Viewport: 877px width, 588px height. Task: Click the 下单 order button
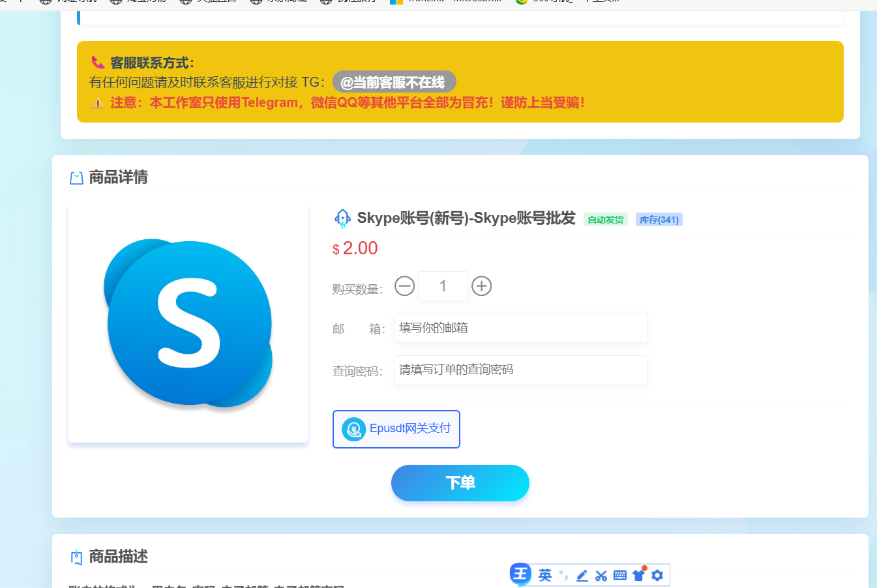click(460, 483)
